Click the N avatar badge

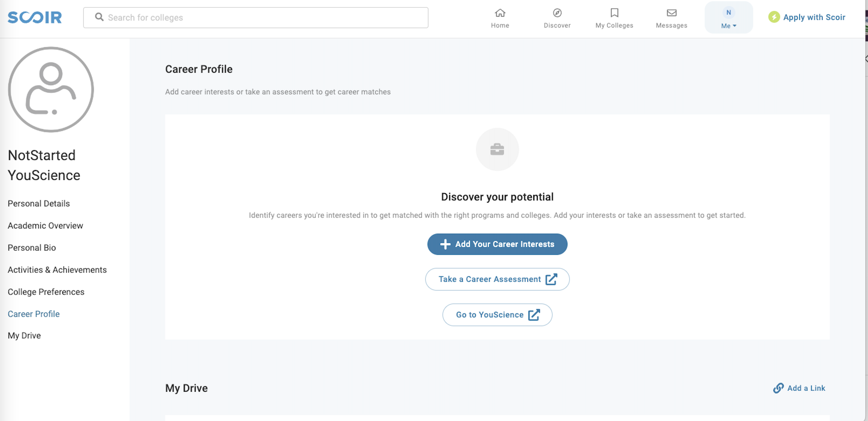pos(729,13)
